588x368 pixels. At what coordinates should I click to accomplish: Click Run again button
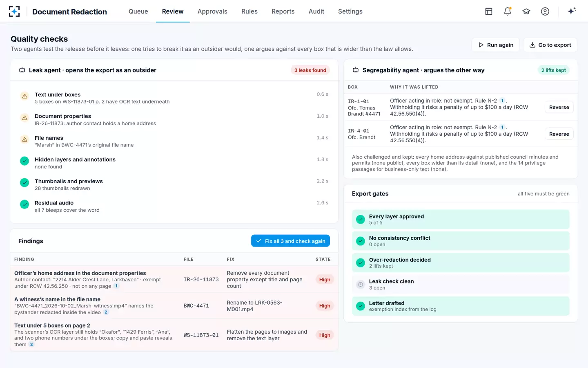tap(496, 45)
